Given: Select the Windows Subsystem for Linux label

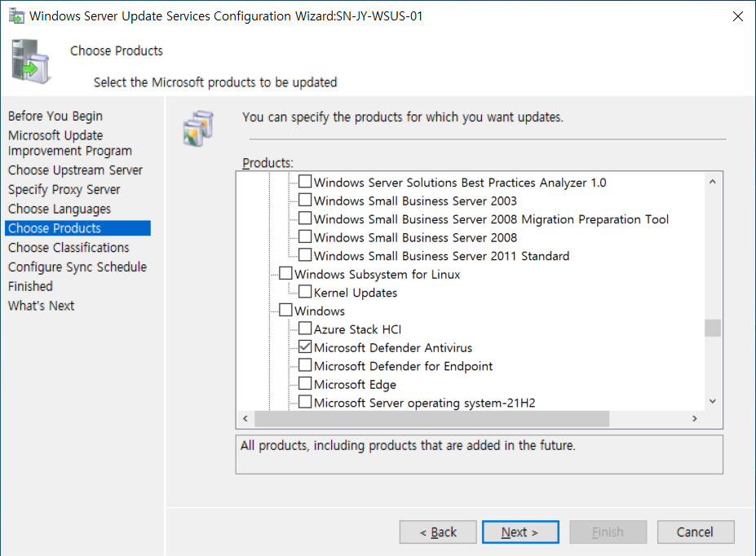Looking at the screenshot, I should click(377, 274).
